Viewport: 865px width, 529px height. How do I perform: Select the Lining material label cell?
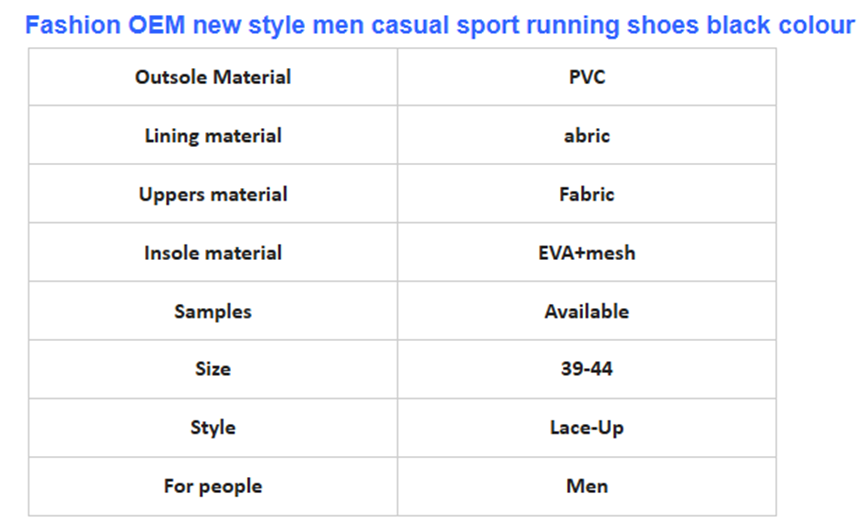pyautogui.click(x=213, y=136)
